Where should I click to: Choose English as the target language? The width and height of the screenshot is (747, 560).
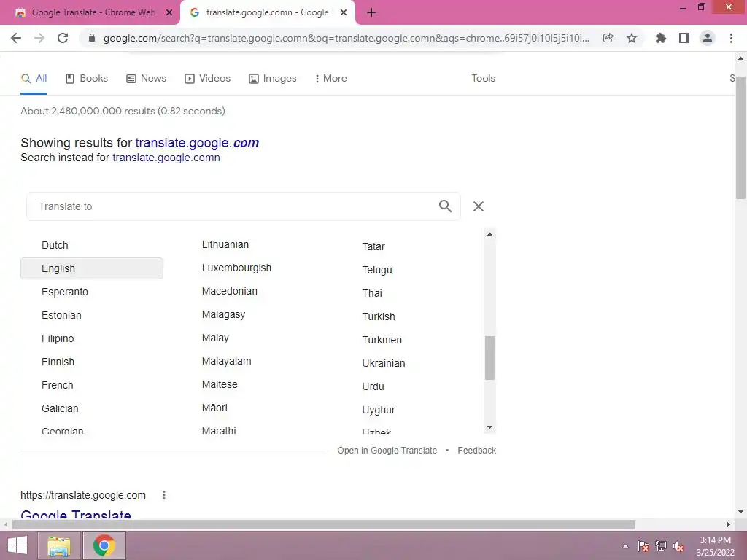(x=92, y=268)
